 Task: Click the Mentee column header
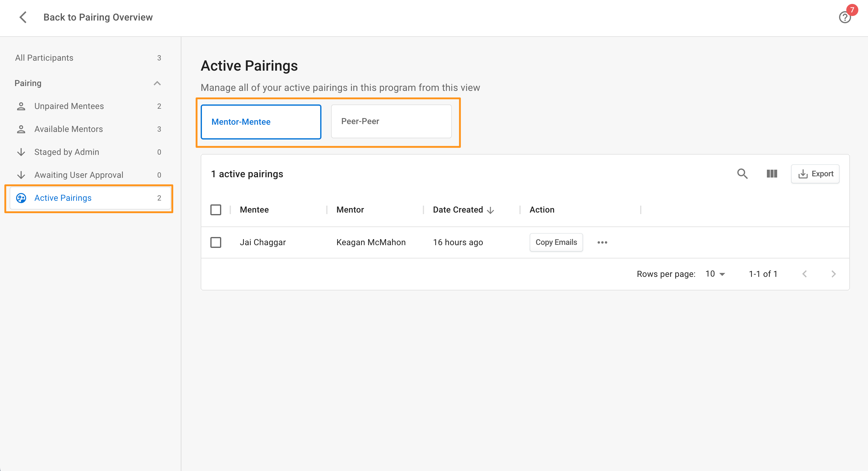point(254,210)
